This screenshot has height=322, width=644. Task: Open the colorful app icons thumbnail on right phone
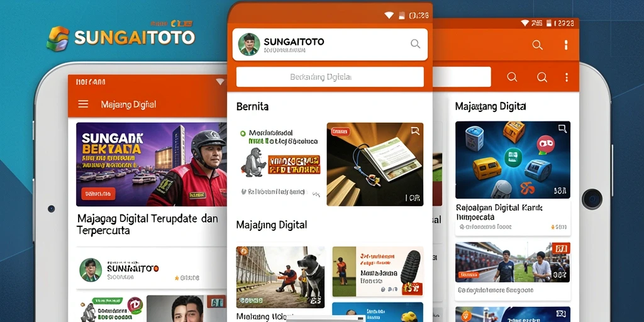[513, 160]
